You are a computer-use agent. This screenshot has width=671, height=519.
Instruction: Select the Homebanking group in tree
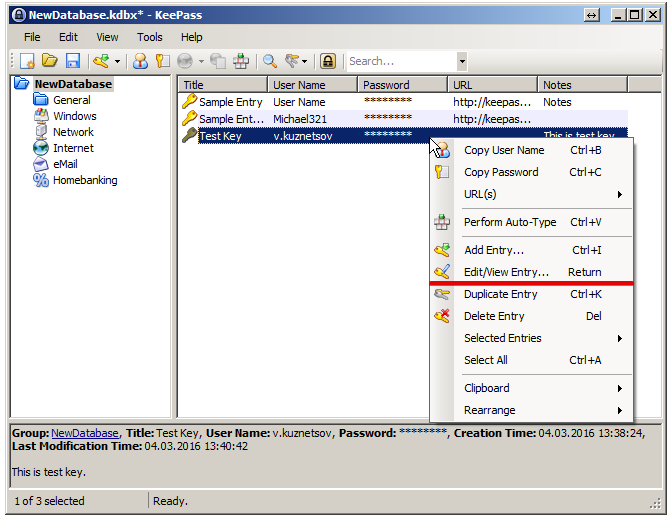click(84, 180)
